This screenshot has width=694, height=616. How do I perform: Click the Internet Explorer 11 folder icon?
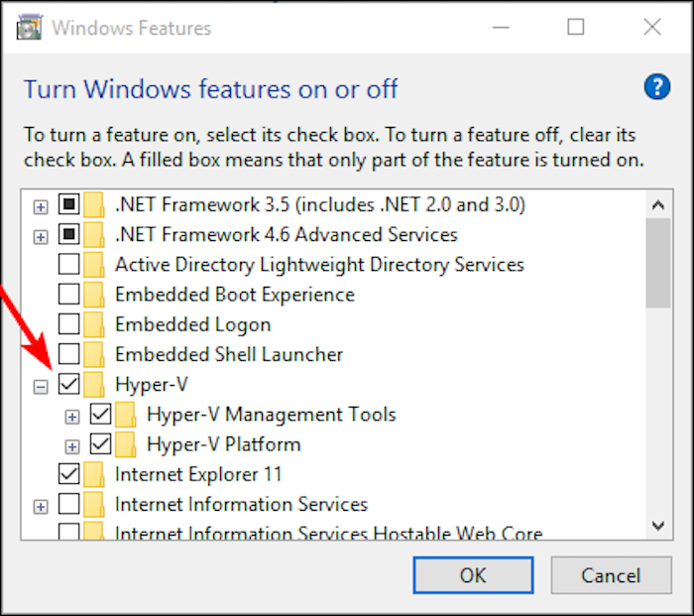click(94, 474)
